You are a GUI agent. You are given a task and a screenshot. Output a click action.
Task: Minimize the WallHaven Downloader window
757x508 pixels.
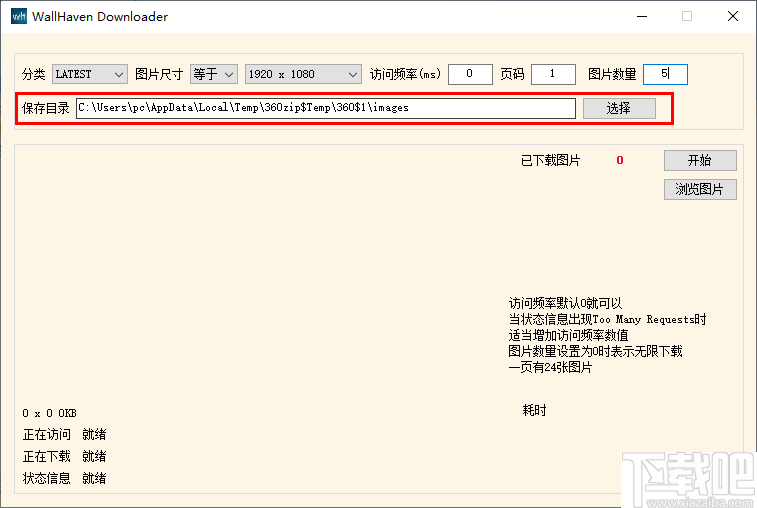pyautogui.click(x=642, y=16)
